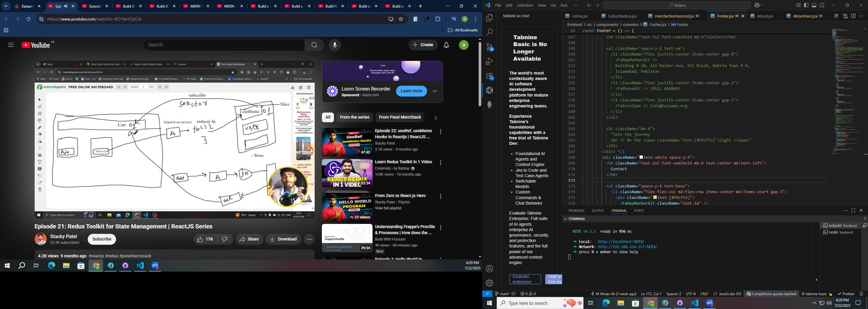Open the YouTube hamburger guide menu

(x=11, y=45)
